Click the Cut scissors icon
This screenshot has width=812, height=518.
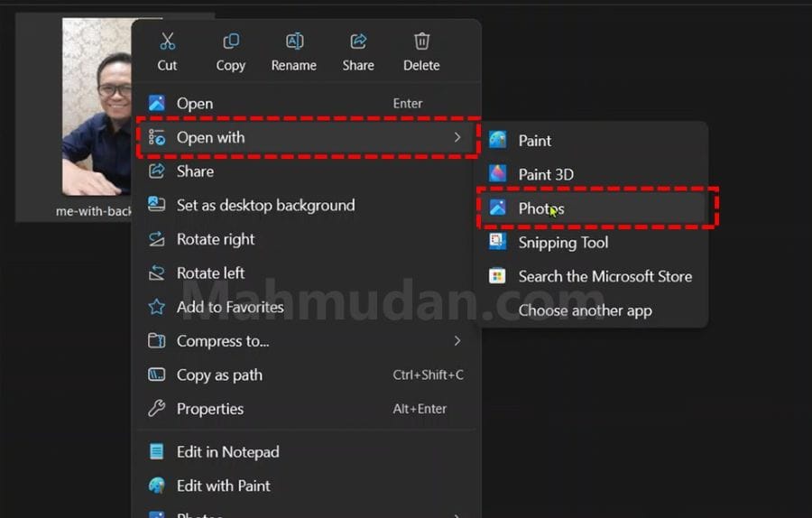(167, 42)
